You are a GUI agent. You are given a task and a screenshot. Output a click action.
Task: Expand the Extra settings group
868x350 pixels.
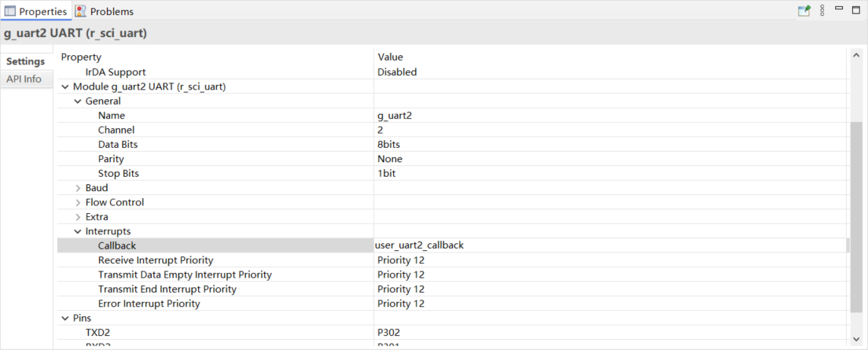click(78, 217)
